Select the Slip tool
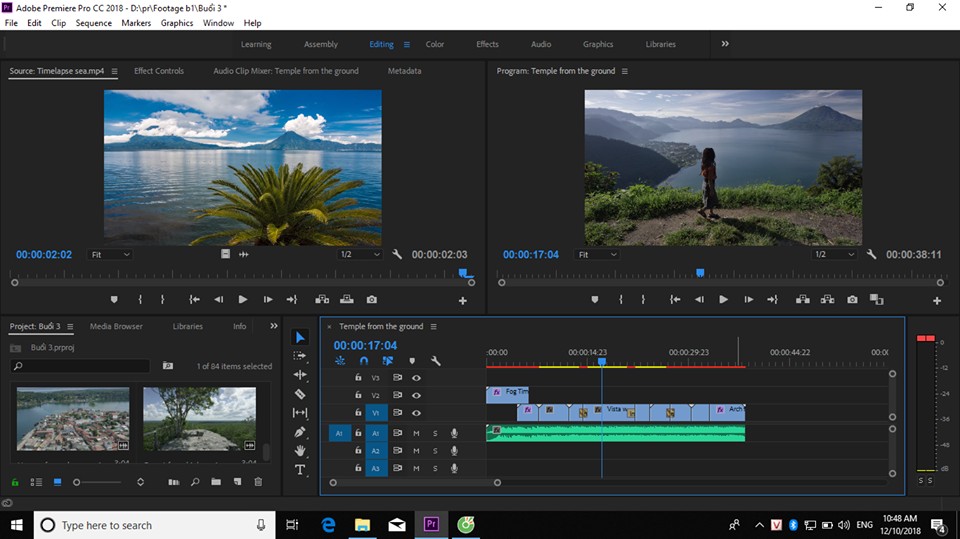The image size is (960, 539). 300,413
